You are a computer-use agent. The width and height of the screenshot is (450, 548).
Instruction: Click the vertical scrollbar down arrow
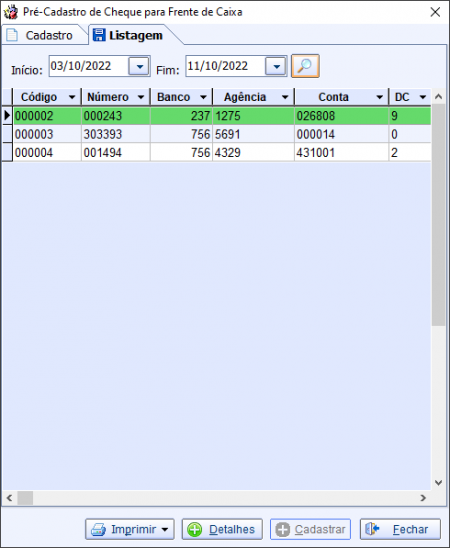pyautogui.click(x=438, y=483)
